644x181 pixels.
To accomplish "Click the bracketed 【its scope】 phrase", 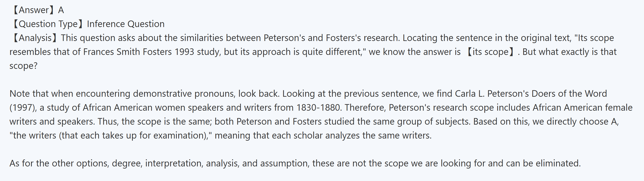I will click(x=490, y=52).
